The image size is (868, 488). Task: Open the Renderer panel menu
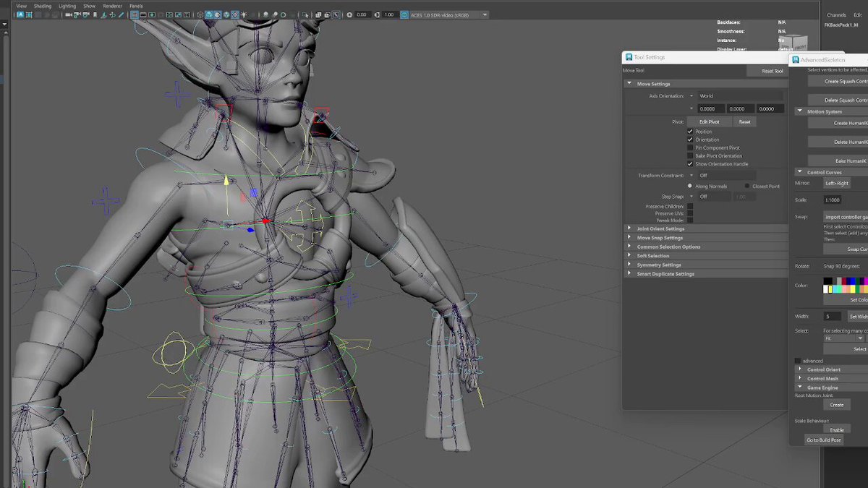pos(112,6)
